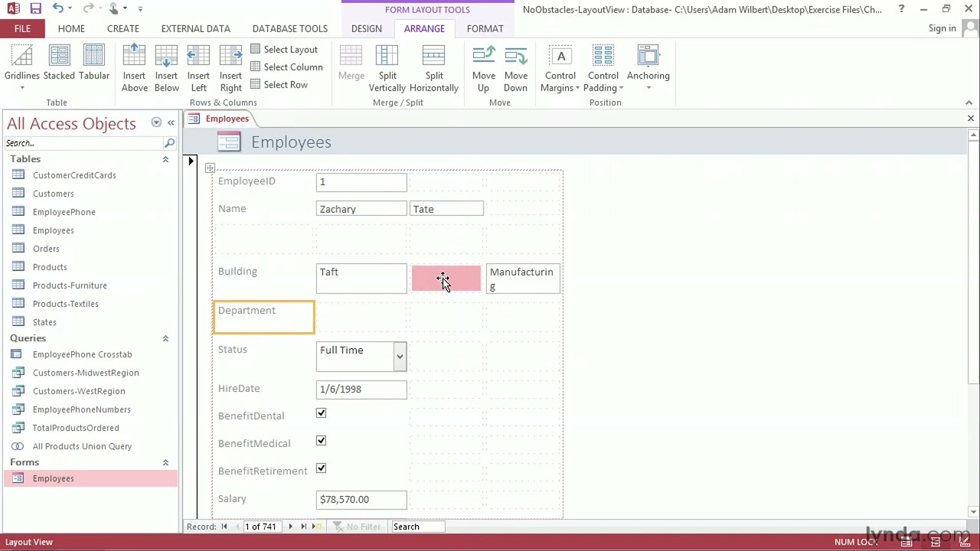Switch to the HOME tab
The image size is (980, 551).
coord(71,29)
